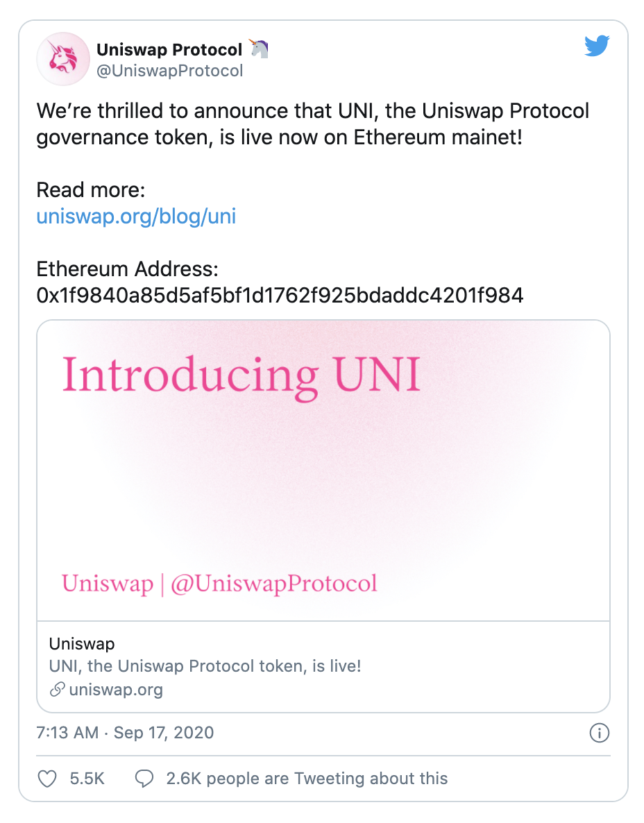Like the tweet with the heart icon
Image resolution: width=644 pixels, height=823 pixels.
click(47, 779)
